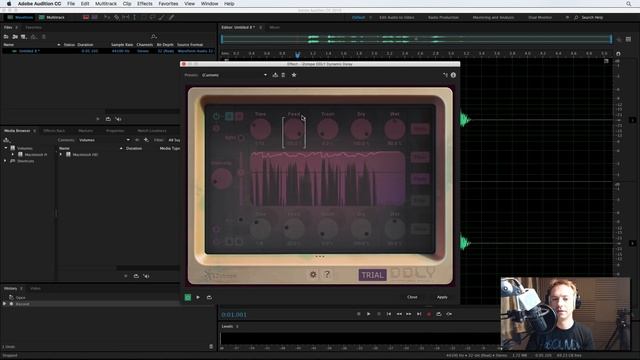Toggle teal square button in top delay

click(229, 116)
